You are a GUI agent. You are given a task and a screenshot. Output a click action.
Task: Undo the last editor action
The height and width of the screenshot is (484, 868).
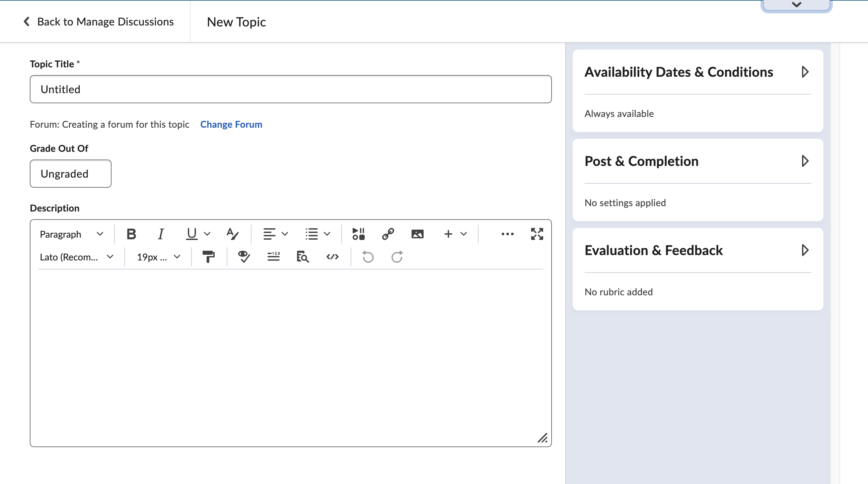coord(368,257)
